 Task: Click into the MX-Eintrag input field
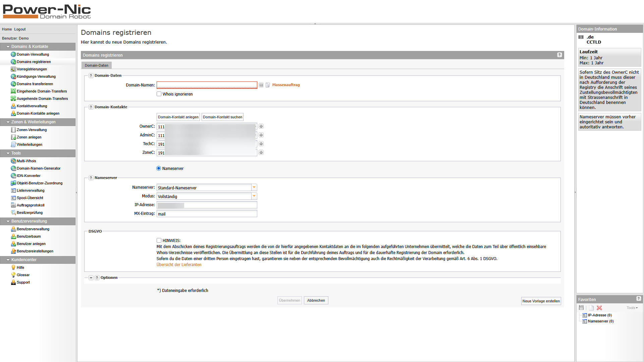(207, 214)
